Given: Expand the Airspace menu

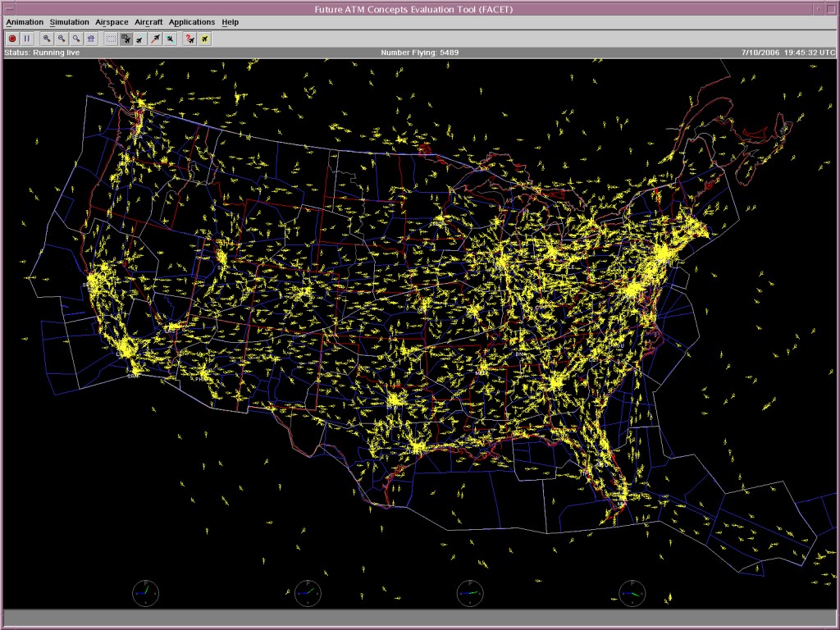Looking at the screenshot, I should tap(112, 22).
